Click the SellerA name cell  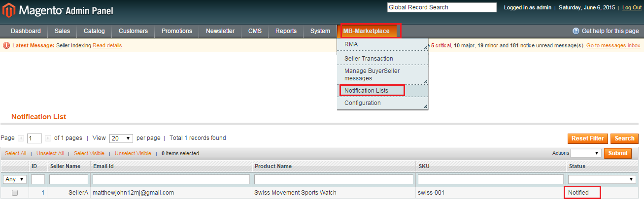coord(78,193)
